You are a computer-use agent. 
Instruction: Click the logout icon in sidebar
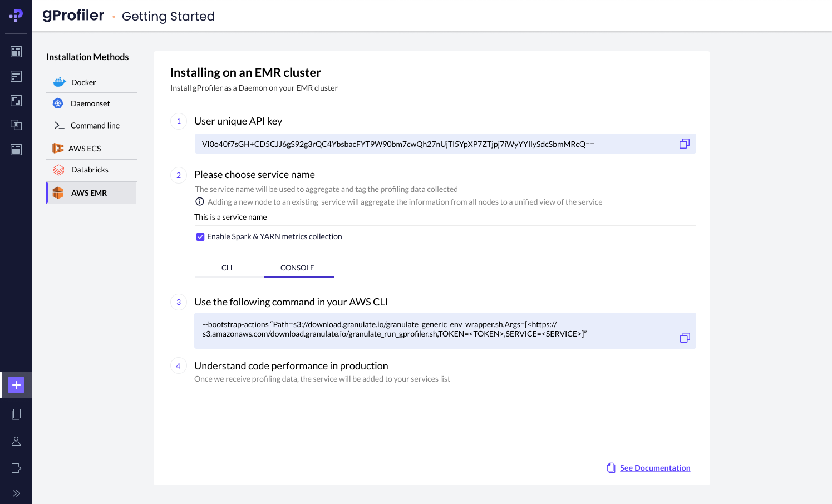coord(16,468)
